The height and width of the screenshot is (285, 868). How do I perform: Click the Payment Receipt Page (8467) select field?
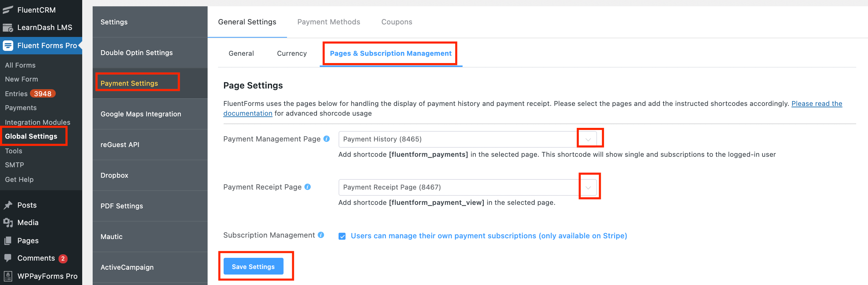(468, 187)
